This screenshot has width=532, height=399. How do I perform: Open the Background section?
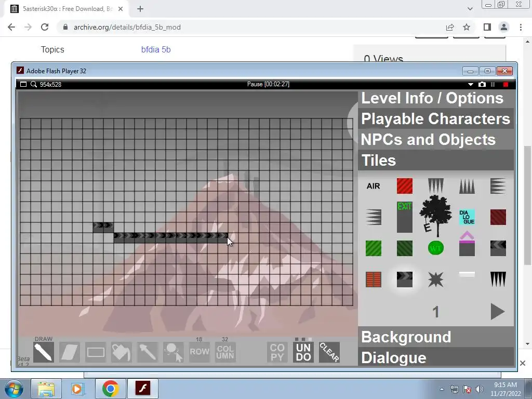(x=436, y=337)
